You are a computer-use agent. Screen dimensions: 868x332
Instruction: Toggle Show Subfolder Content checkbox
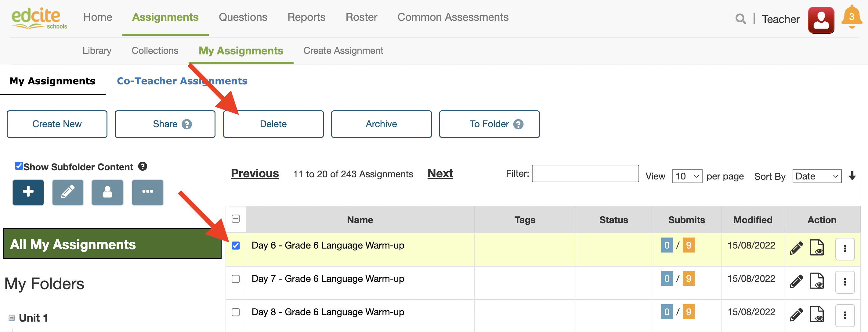coord(19,166)
